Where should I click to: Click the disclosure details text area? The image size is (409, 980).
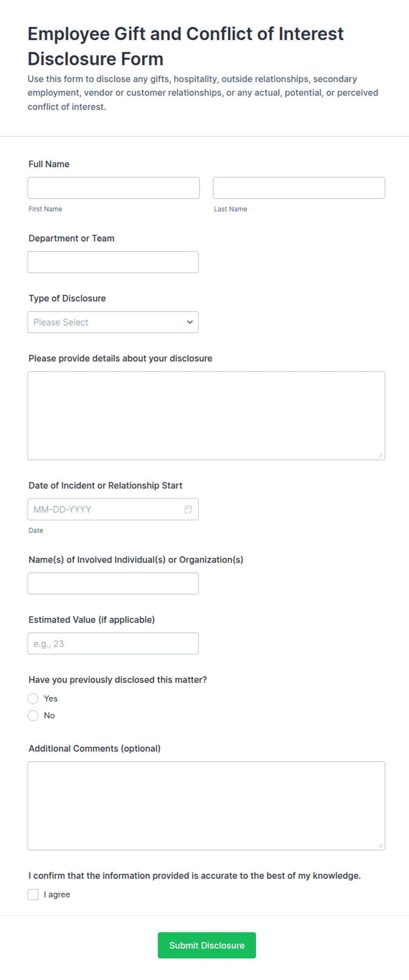tap(206, 416)
